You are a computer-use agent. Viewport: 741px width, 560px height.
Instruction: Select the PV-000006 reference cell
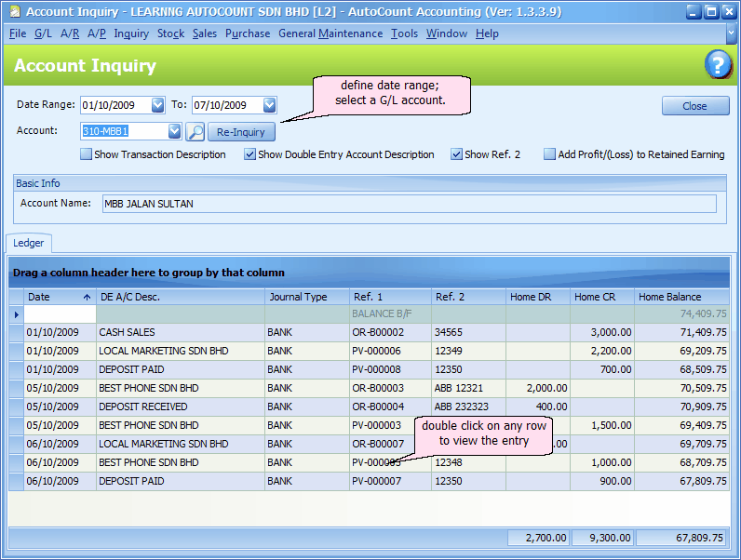click(390, 351)
